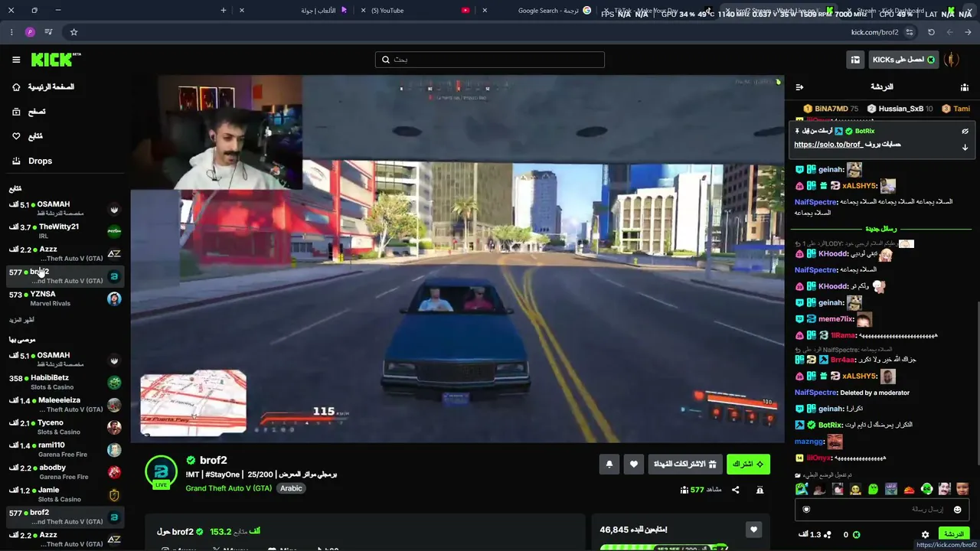Click the Arabic language tag

tap(291, 488)
